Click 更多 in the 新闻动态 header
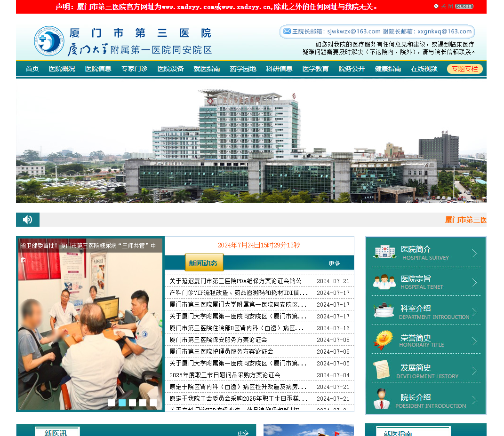504x436 pixels. point(334,263)
